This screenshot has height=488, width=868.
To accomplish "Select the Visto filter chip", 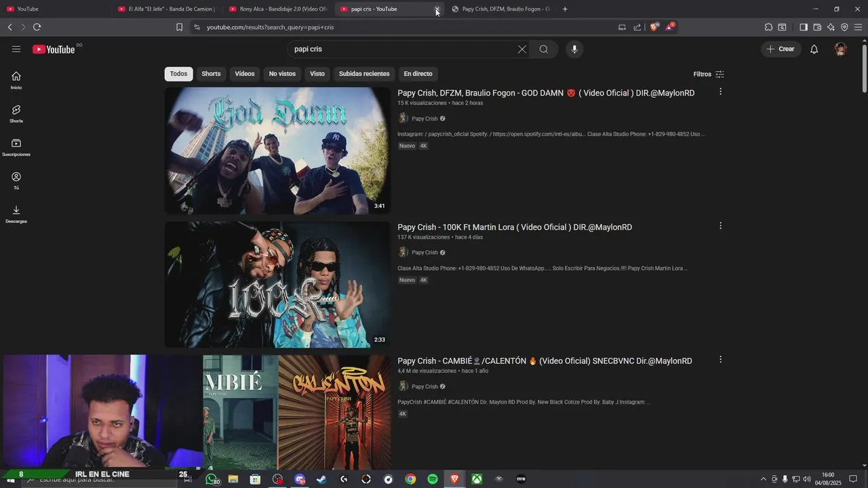I will 317,74.
